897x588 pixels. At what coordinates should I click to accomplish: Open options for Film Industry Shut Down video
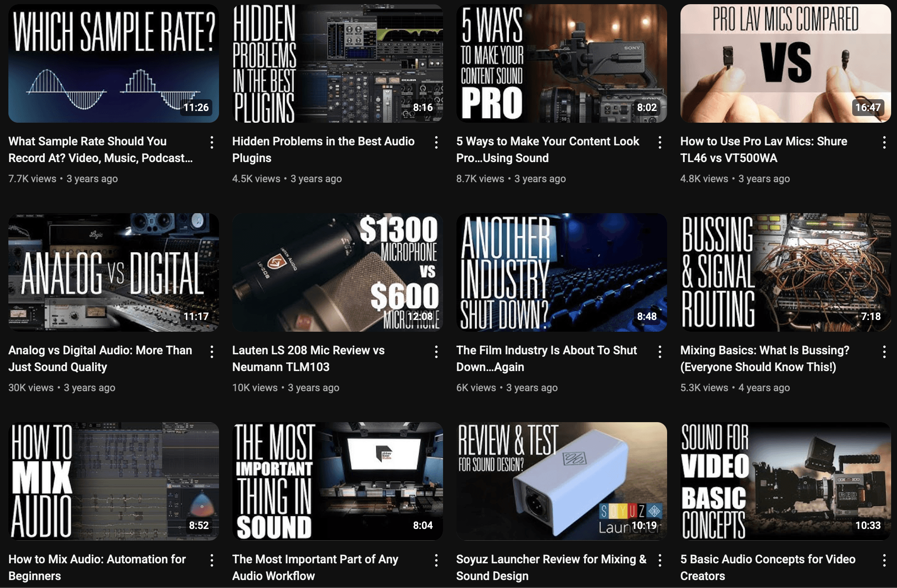pyautogui.click(x=660, y=351)
